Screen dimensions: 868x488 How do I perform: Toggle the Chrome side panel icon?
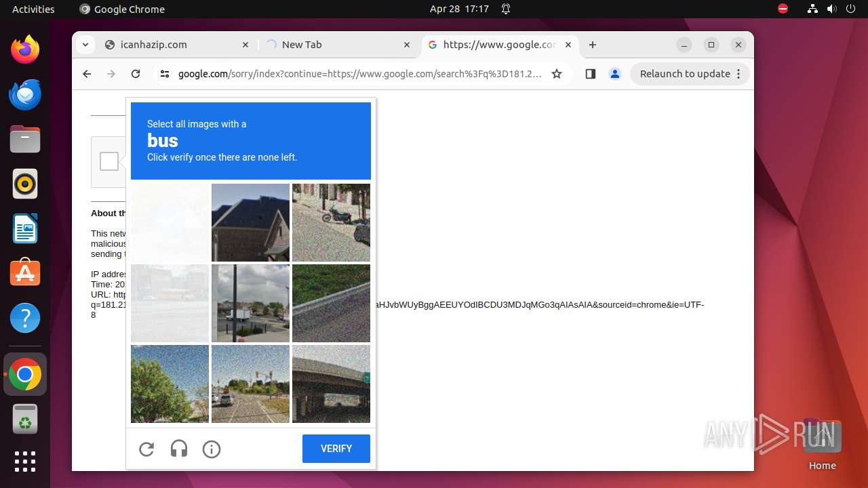(x=590, y=74)
